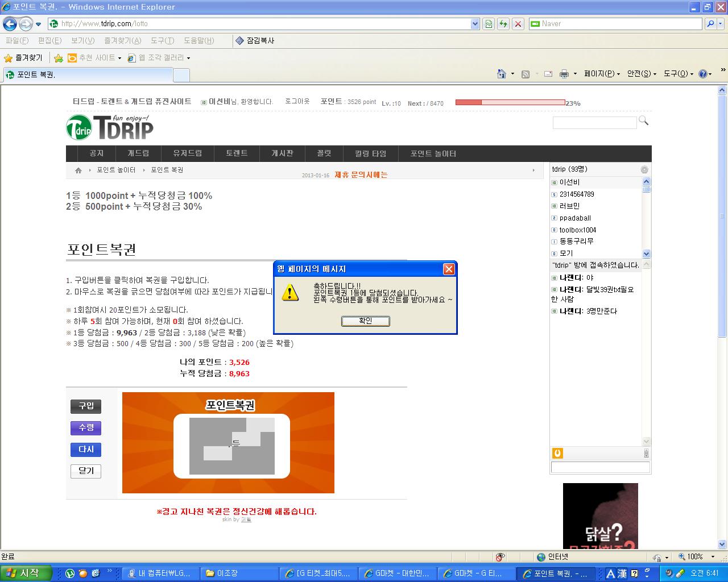Image resolution: width=728 pixels, height=582 pixels.
Task: Click the chat message input field
Action: coord(600,467)
